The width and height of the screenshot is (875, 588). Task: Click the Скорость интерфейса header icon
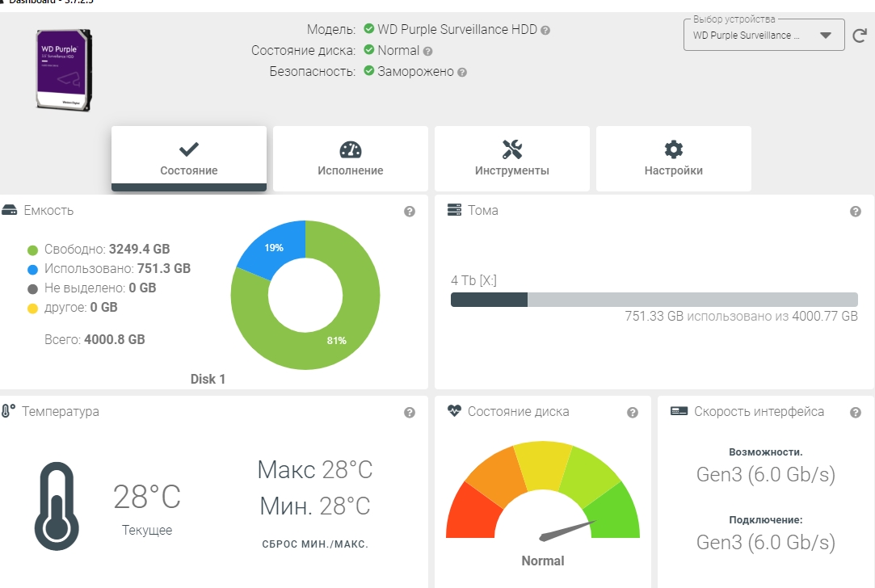(x=679, y=411)
